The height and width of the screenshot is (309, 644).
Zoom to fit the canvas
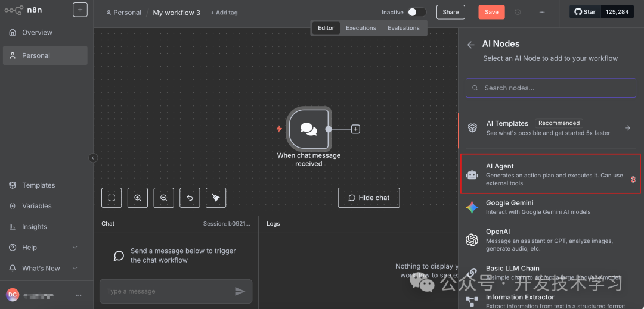point(112,198)
